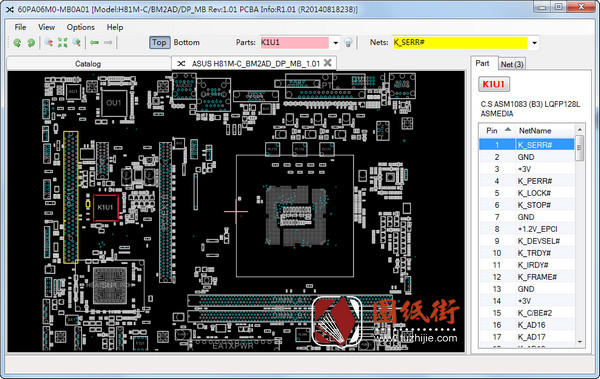Viewport: 600px width, 379px height.
Task: Select the K_STOP# pin row
Action: (x=527, y=205)
